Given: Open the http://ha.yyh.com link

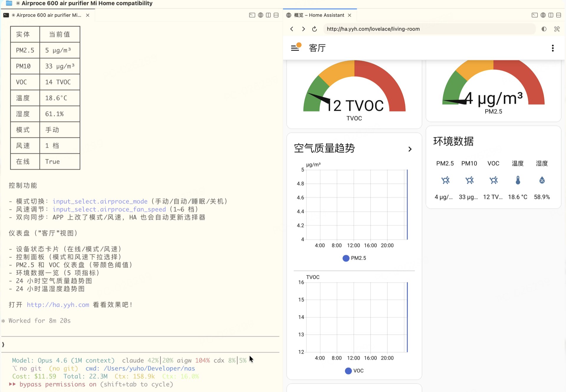Looking at the screenshot, I should [58, 305].
